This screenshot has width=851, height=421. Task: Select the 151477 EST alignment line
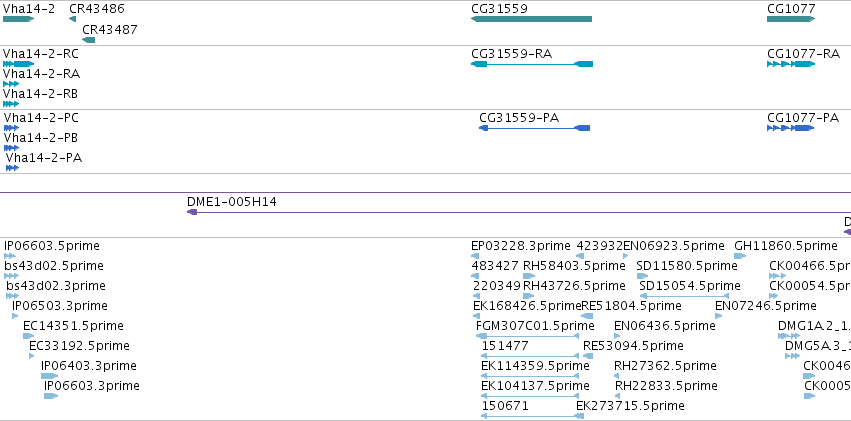tap(530, 356)
